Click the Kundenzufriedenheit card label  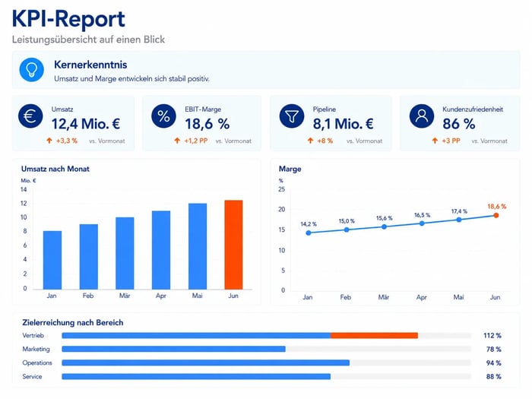pyautogui.click(x=473, y=109)
